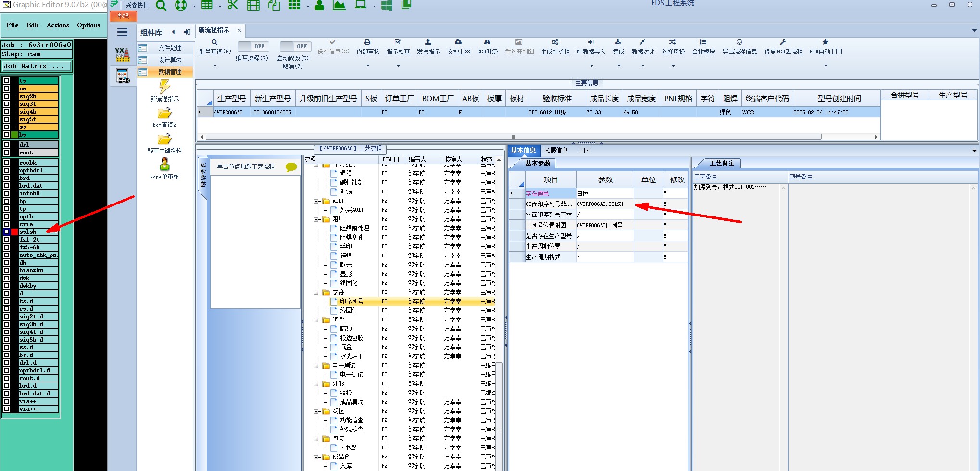Screen dimensions: 980x471
Task: Click the yellow speech bubble icon
Action: click(x=291, y=167)
